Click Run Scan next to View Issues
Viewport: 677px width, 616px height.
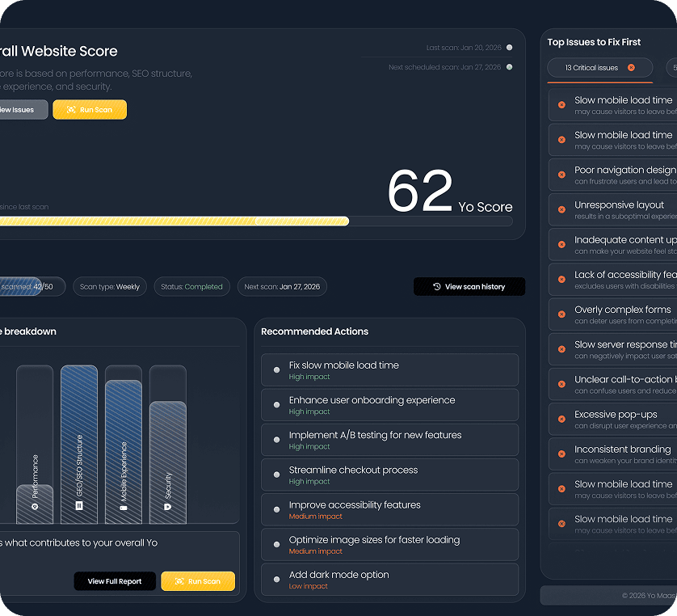click(x=90, y=110)
